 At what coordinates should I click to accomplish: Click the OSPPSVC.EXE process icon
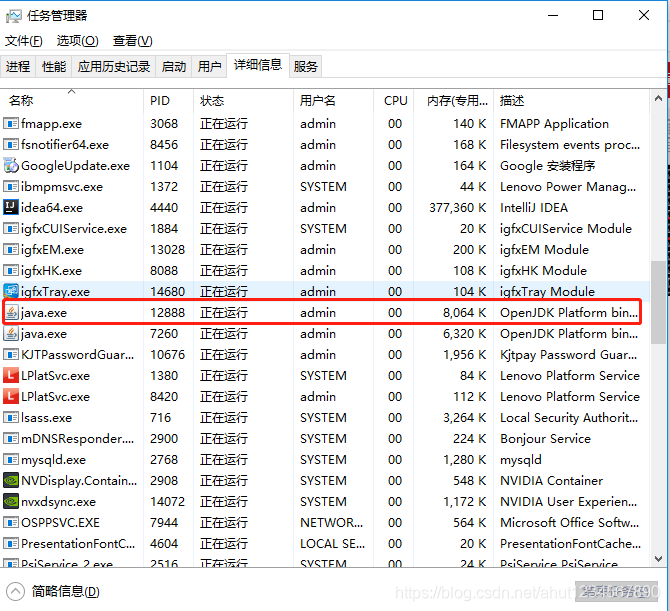click(11, 522)
